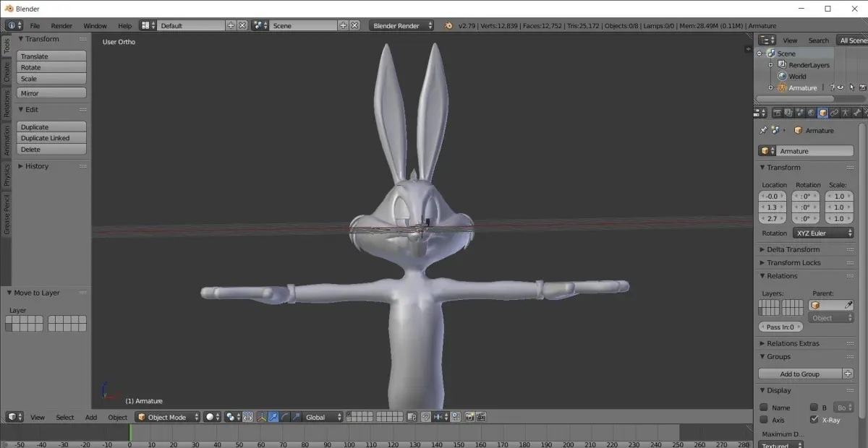The width and height of the screenshot is (868, 448).
Task: Delete the Default screen layout
Action: (x=242, y=25)
